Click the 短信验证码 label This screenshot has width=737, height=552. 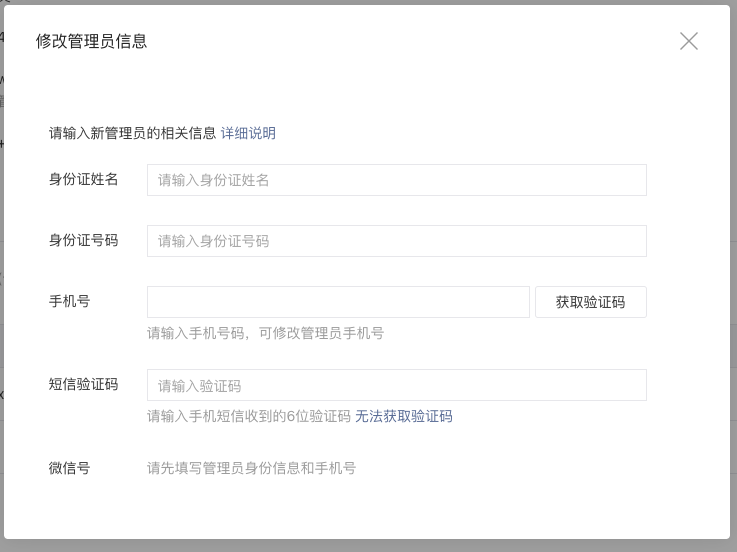tap(83, 384)
